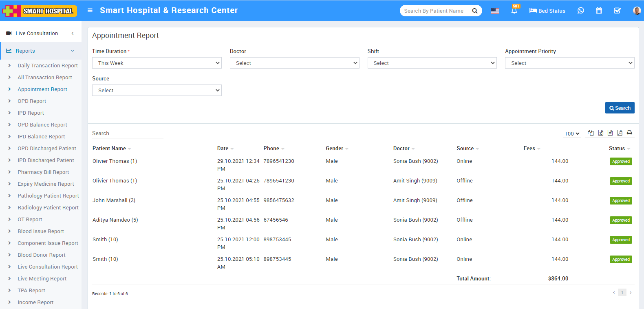
Task: Open the calendar icon in header
Action: [599, 11]
